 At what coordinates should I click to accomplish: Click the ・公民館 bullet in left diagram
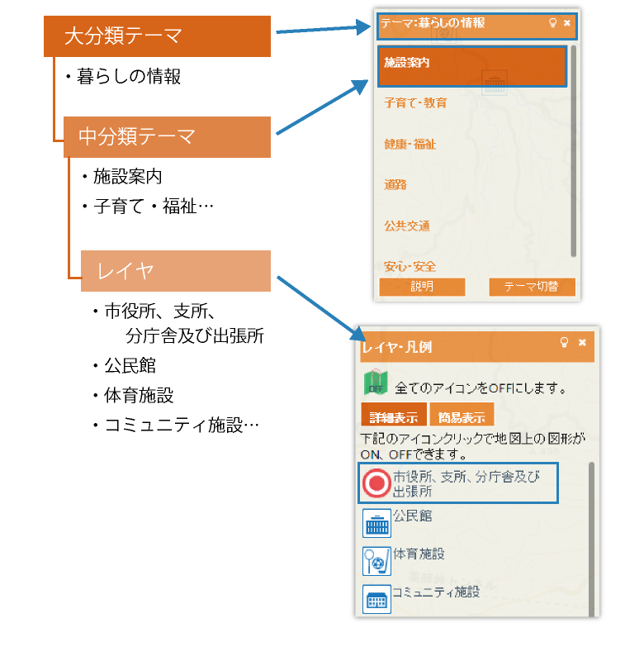pyautogui.click(x=124, y=365)
